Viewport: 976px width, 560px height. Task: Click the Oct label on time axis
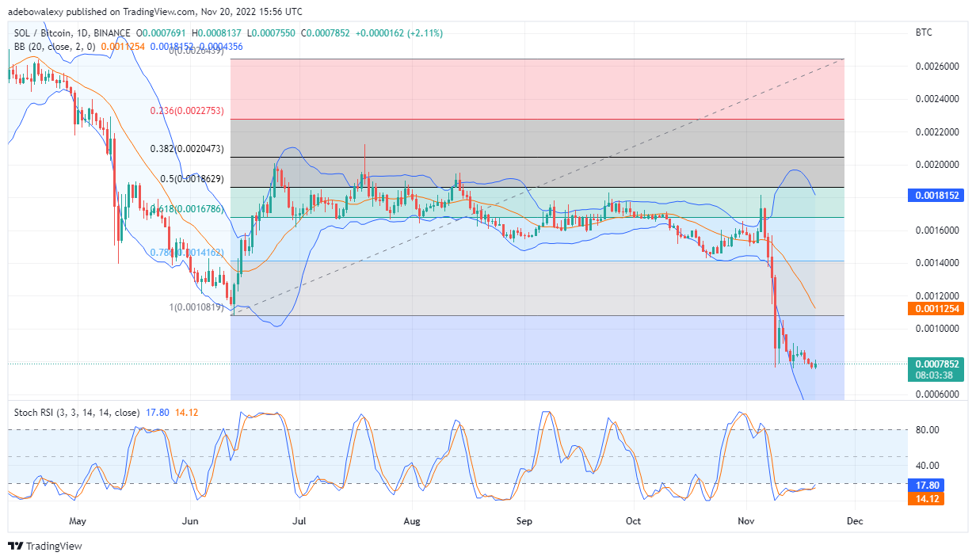[633, 522]
